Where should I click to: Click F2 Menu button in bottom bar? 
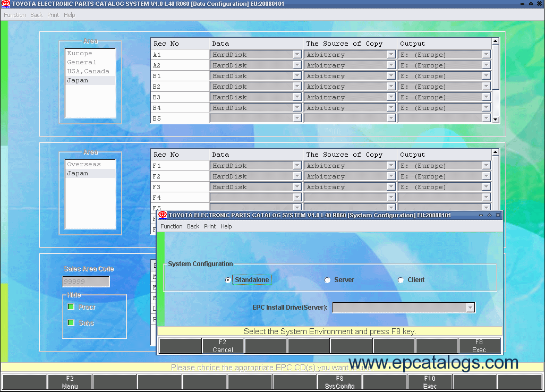coord(70,382)
